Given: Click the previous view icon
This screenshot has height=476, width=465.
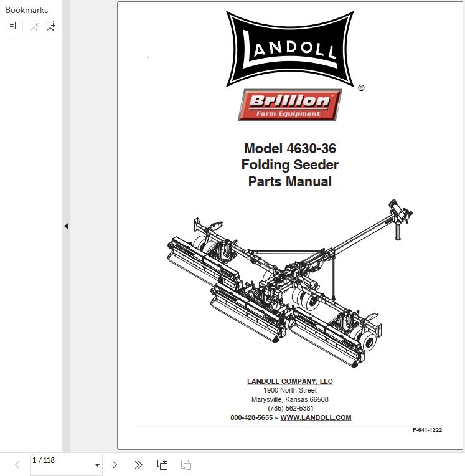Looking at the screenshot, I should click(x=162, y=464).
